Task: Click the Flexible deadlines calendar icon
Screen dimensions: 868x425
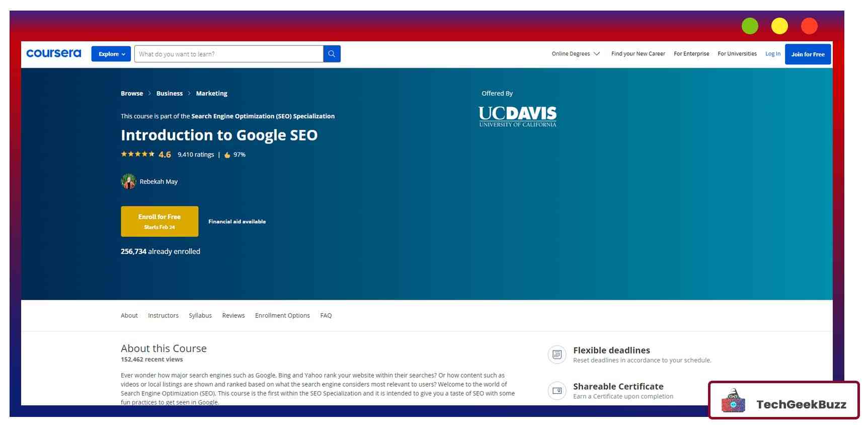Action: 557,355
